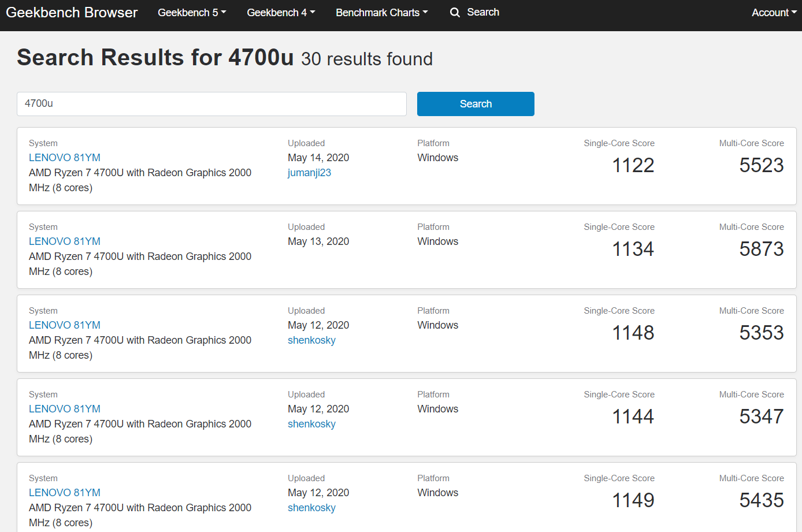Click the single-core score 1148

pyautogui.click(x=633, y=333)
